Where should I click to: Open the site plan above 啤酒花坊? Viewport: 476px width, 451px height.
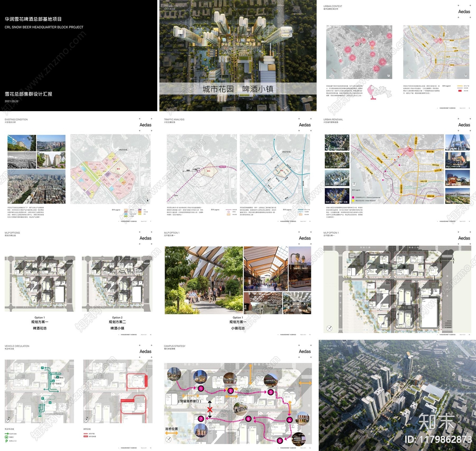click(40, 284)
